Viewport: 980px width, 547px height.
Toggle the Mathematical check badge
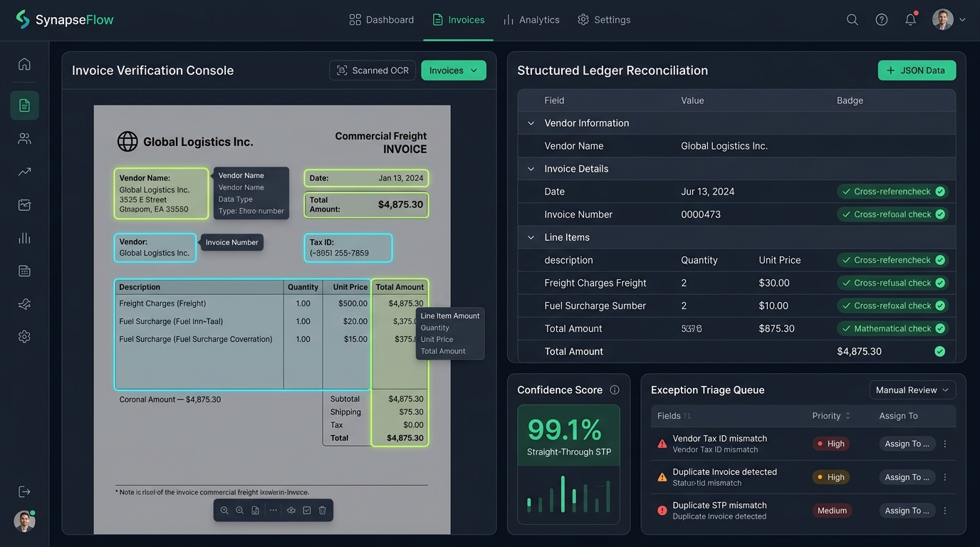pos(892,328)
